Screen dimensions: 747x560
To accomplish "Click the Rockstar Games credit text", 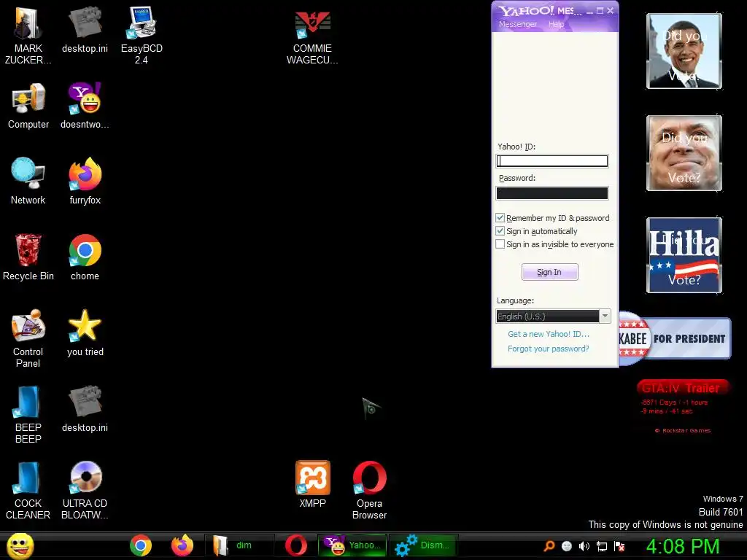I will (683, 430).
